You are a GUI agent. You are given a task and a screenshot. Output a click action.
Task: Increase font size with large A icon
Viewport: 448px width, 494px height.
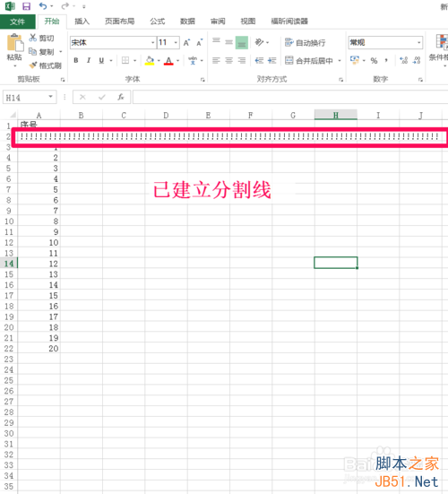(186, 42)
